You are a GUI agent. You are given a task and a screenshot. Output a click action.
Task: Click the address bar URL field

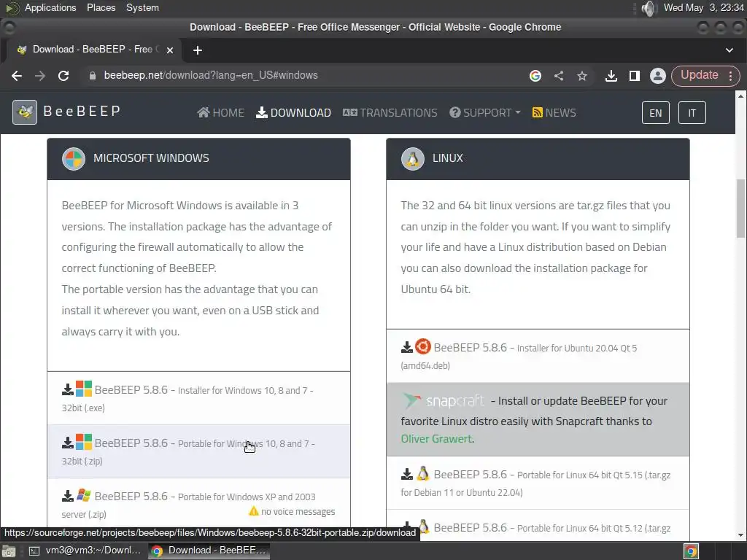(305, 75)
